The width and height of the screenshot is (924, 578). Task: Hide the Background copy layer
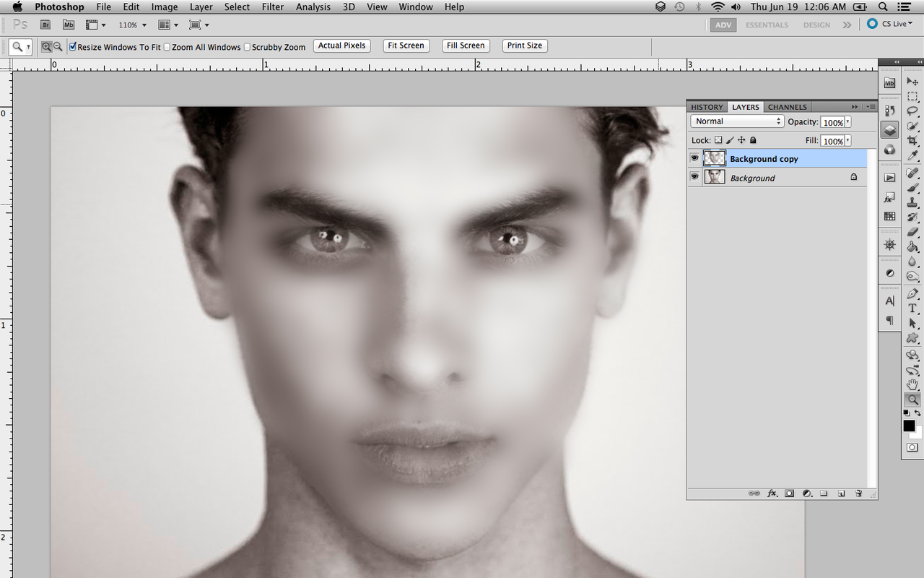tap(694, 158)
